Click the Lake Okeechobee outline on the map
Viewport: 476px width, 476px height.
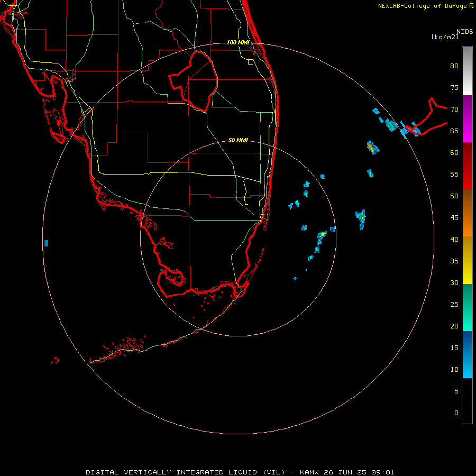[194, 81]
